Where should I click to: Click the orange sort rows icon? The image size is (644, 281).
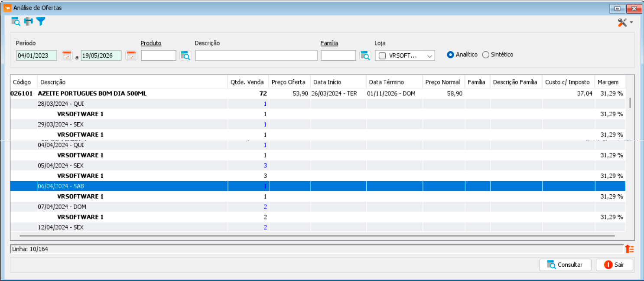(x=629, y=249)
